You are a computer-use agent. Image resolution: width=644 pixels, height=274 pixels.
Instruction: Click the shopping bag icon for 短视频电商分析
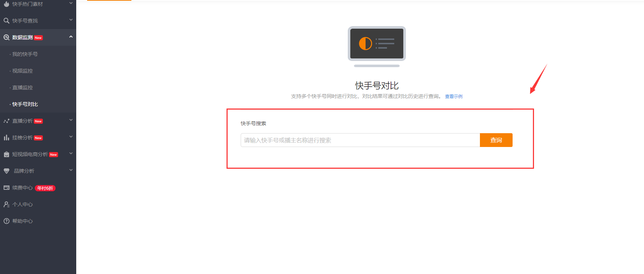pos(7,154)
